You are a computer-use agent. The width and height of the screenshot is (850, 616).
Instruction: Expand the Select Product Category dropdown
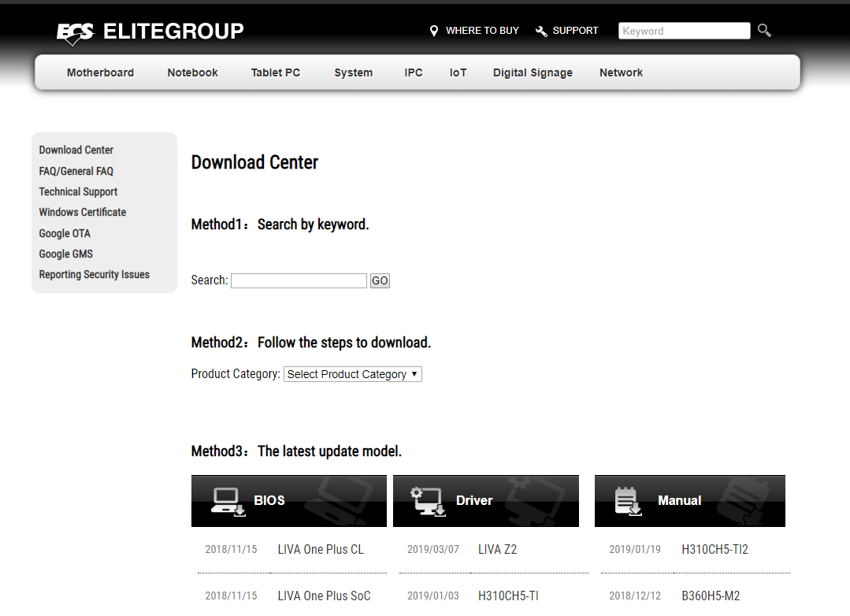352,374
